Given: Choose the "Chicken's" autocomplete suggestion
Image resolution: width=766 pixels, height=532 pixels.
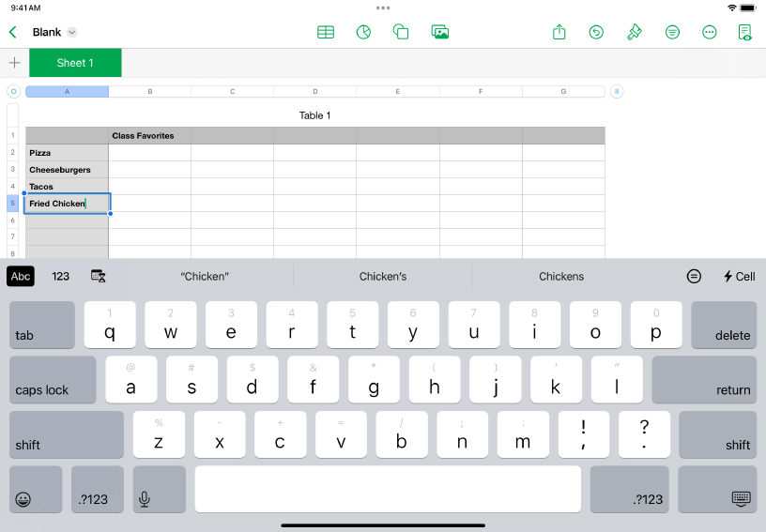Looking at the screenshot, I should point(383,276).
